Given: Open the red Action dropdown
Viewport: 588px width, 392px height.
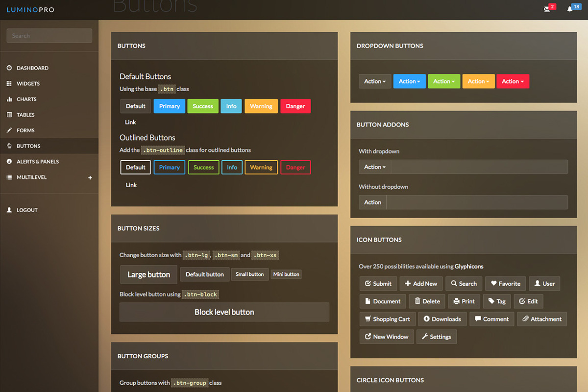Looking at the screenshot, I should (x=513, y=81).
